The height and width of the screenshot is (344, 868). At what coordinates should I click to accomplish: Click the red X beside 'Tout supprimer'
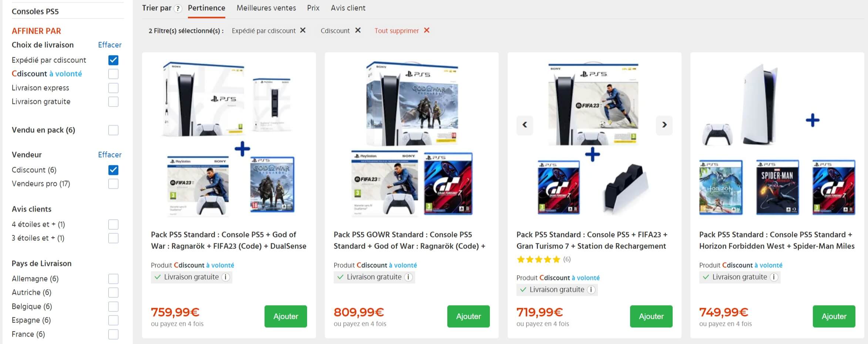[427, 30]
